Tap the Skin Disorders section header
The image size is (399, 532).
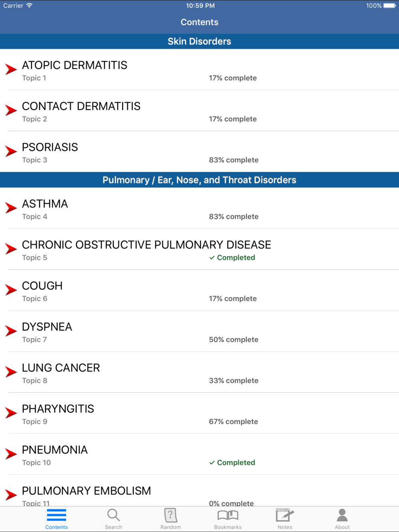pyautogui.click(x=199, y=41)
